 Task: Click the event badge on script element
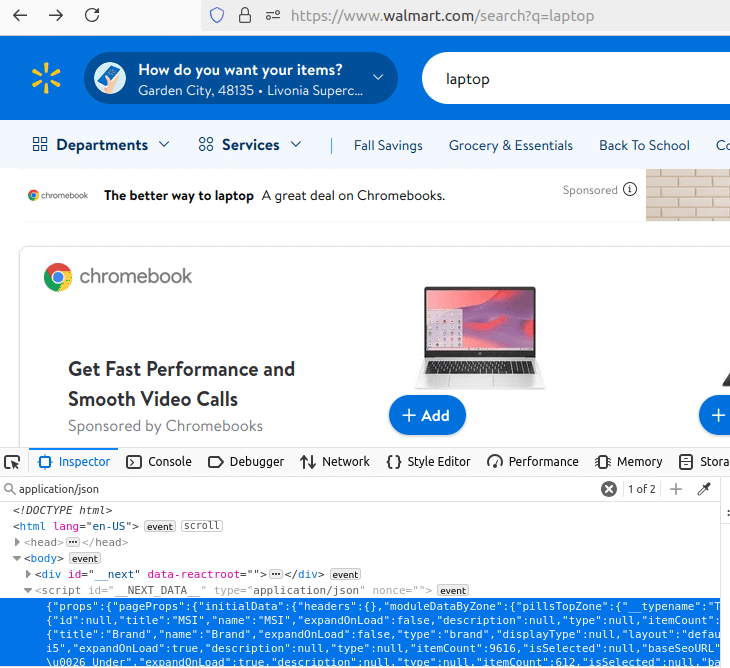coord(453,591)
